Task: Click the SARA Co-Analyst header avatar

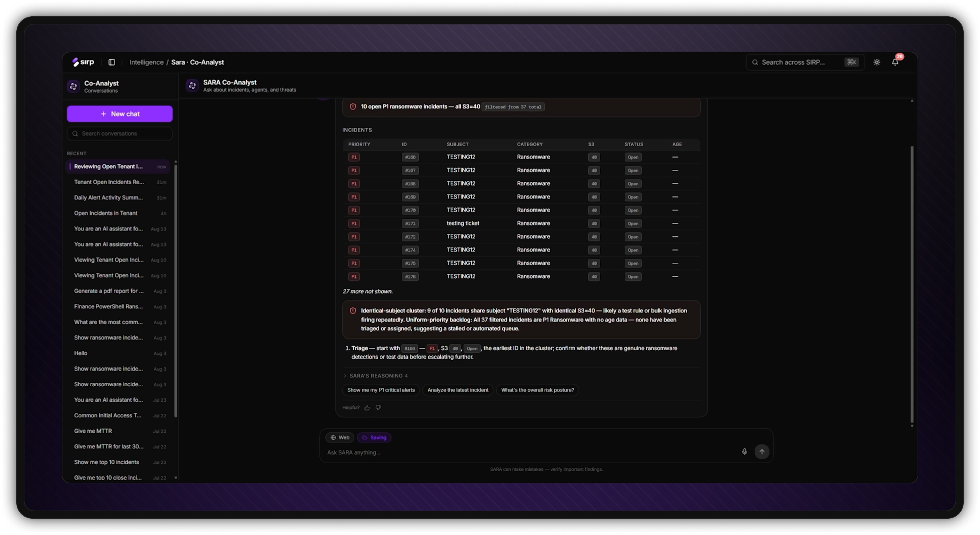Action: point(192,86)
